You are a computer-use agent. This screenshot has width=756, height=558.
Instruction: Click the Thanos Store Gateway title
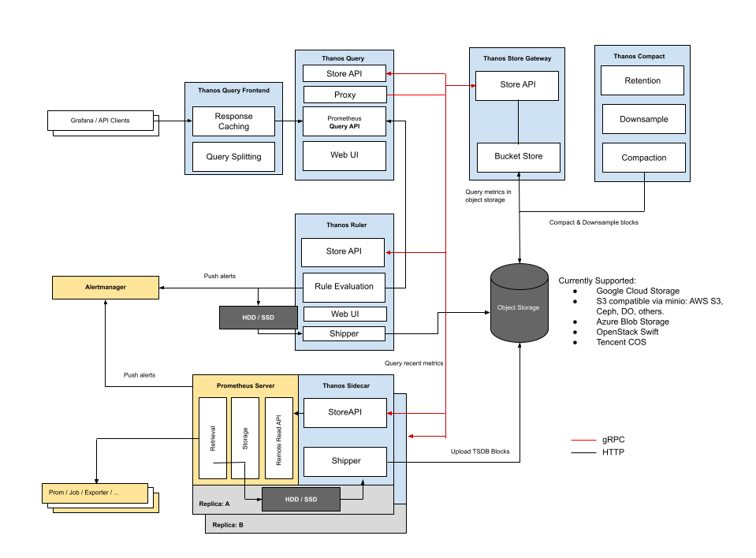517,58
